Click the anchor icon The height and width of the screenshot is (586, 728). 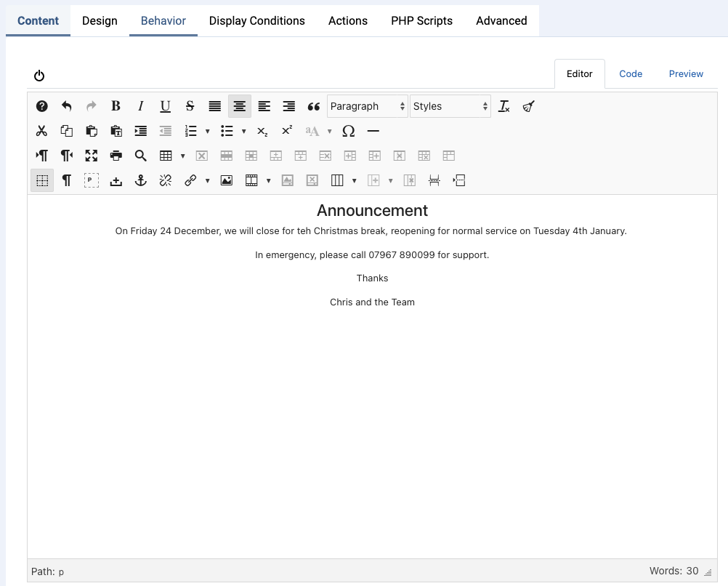coord(141,180)
